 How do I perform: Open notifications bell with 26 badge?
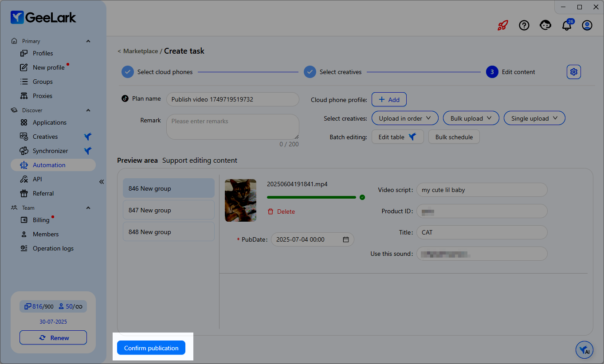(x=567, y=25)
